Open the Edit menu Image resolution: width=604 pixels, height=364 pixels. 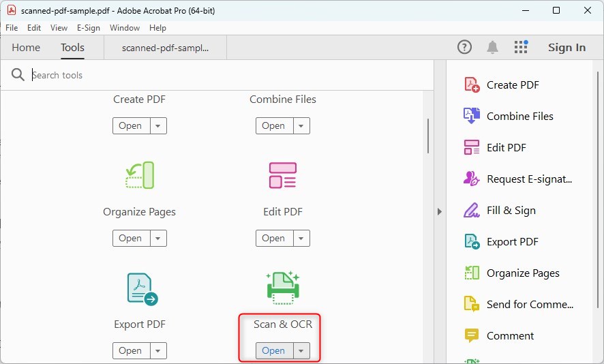tap(34, 28)
